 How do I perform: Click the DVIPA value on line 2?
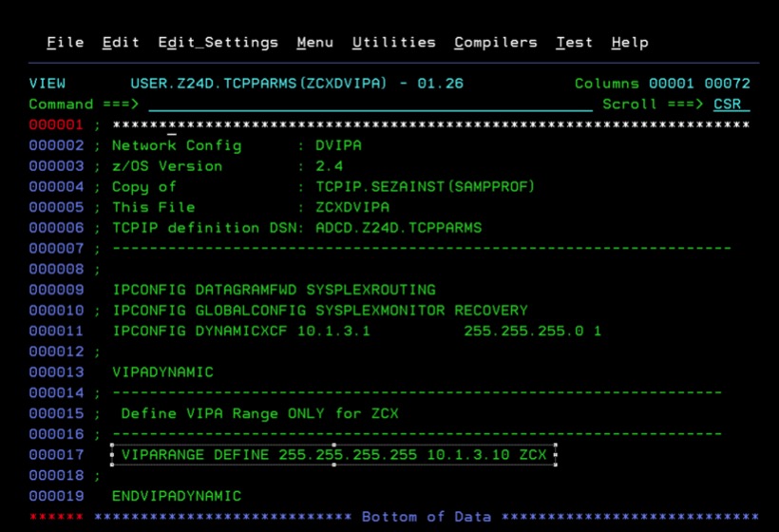[x=338, y=145]
